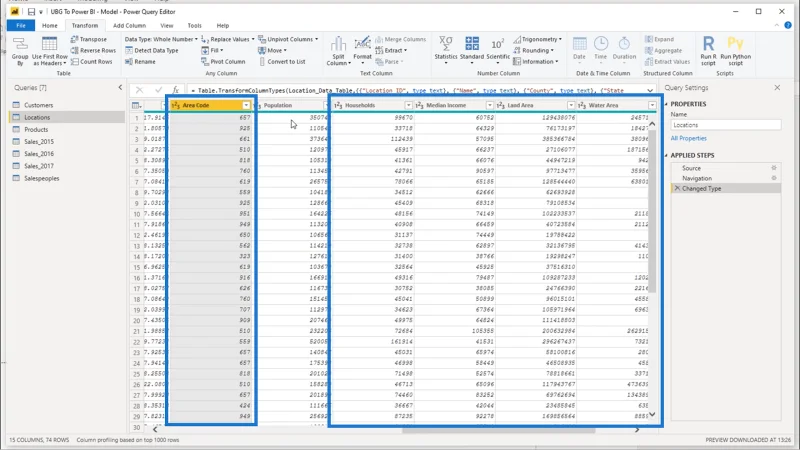Open Navigation step settings gear

[774, 178]
